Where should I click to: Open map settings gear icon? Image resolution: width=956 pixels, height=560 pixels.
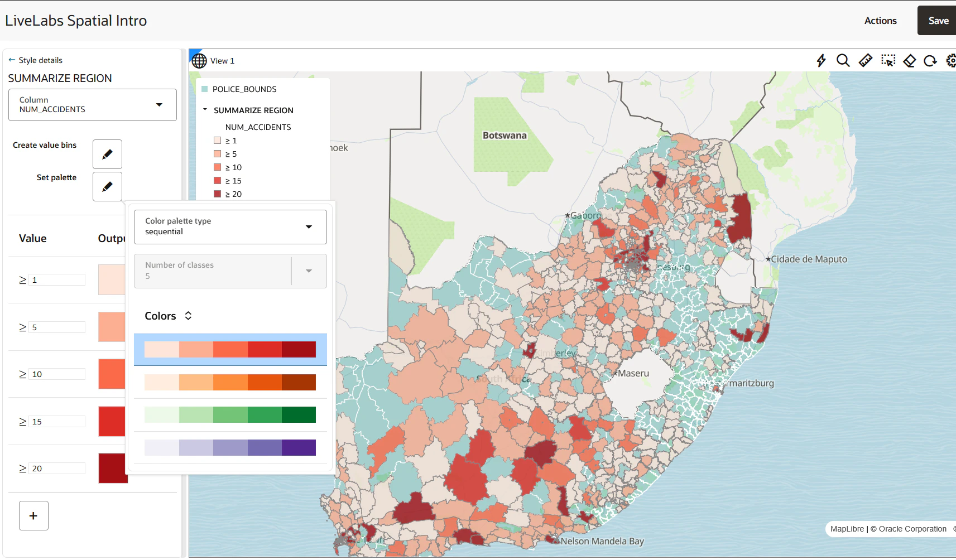951,60
